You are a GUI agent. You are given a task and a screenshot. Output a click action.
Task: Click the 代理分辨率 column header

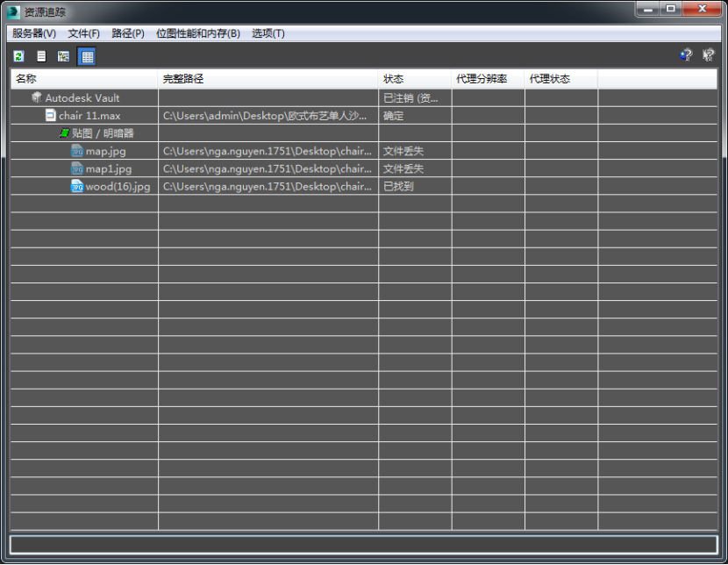488,79
